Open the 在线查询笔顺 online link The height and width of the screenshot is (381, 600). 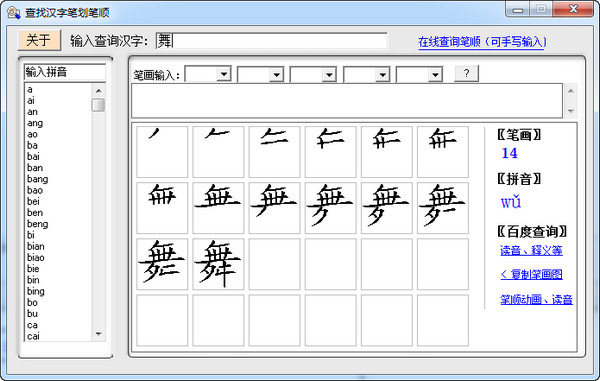pos(482,42)
